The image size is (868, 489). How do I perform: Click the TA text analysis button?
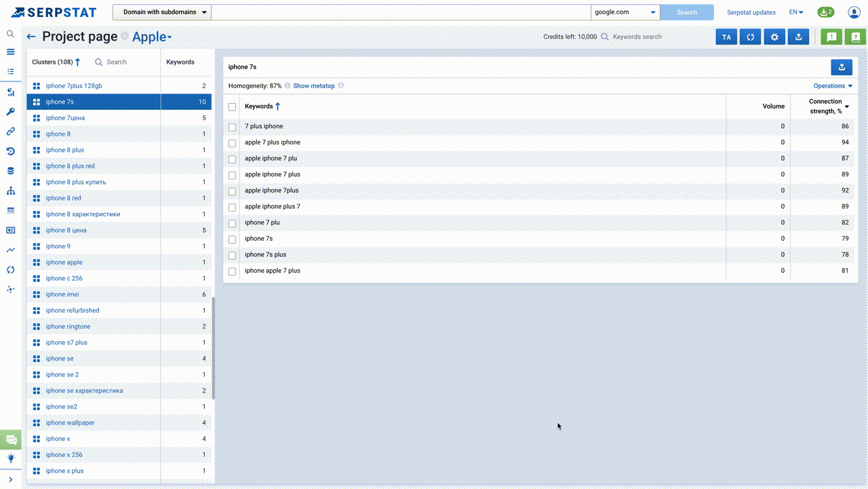[726, 37]
